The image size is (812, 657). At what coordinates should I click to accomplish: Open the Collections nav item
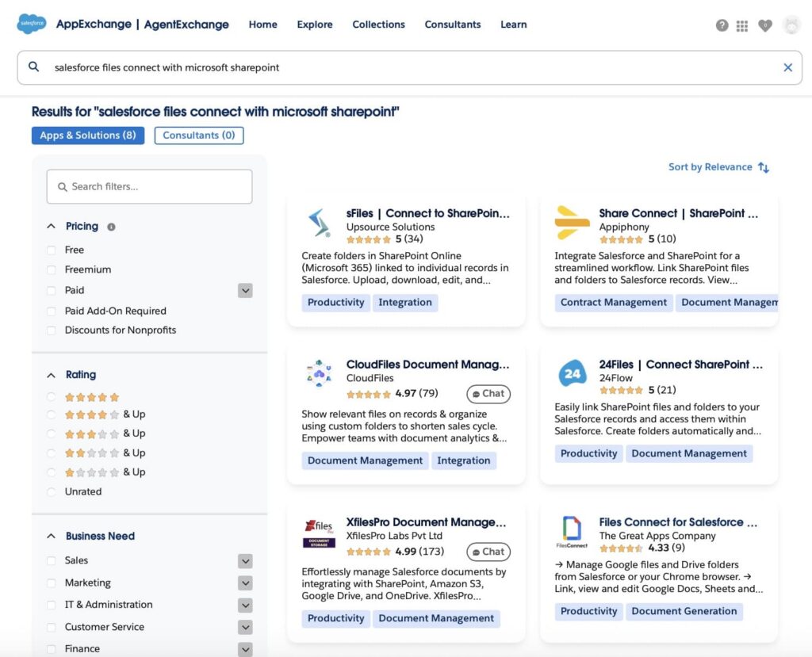pyautogui.click(x=378, y=25)
